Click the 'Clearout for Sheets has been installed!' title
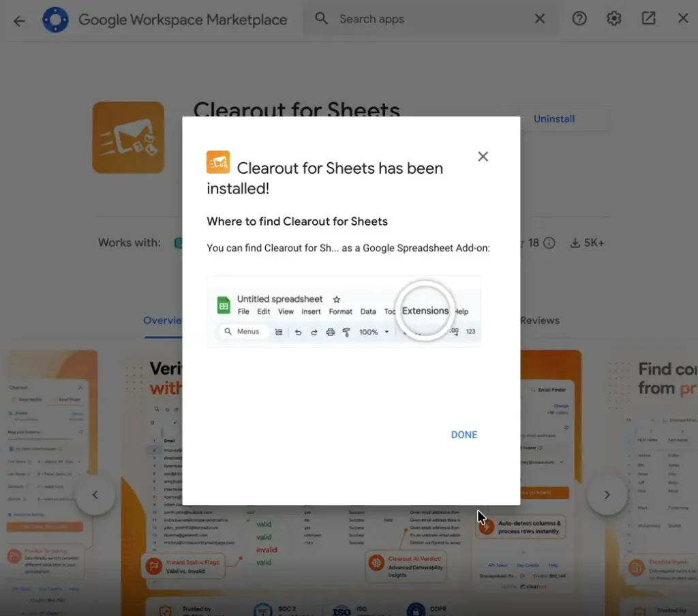 tap(325, 178)
